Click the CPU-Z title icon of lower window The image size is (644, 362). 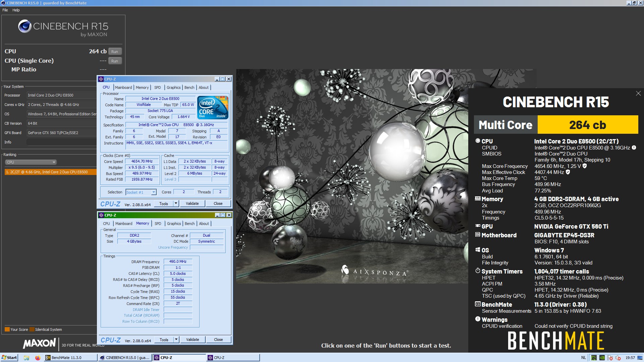(101, 215)
